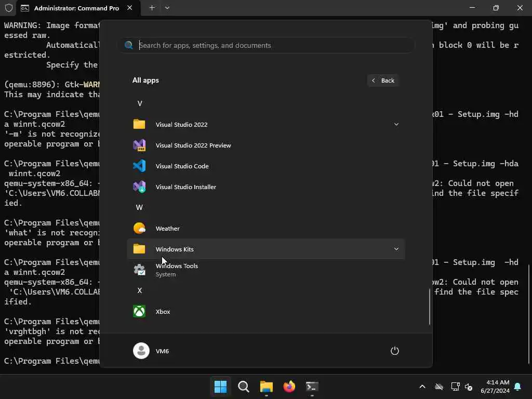Open taskbar Search magnifier
Viewport: 532px width, 399px height.
pyautogui.click(x=244, y=387)
